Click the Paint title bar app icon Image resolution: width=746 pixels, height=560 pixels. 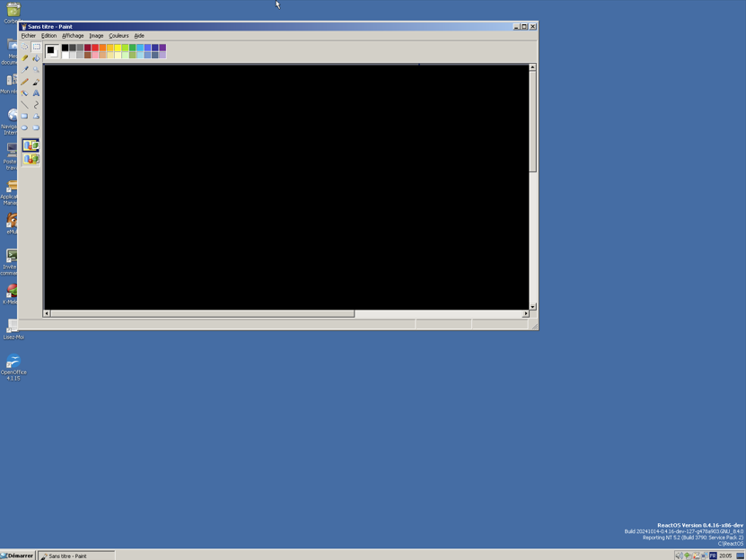(23, 27)
